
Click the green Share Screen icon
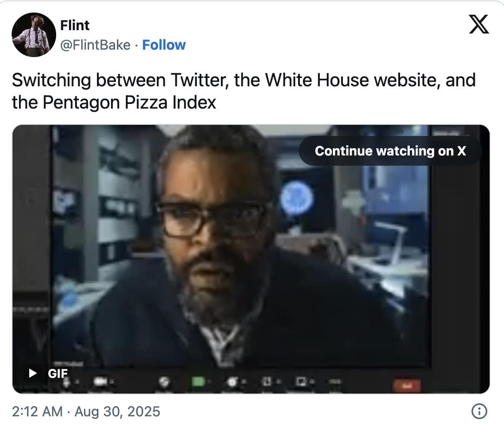click(x=197, y=382)
